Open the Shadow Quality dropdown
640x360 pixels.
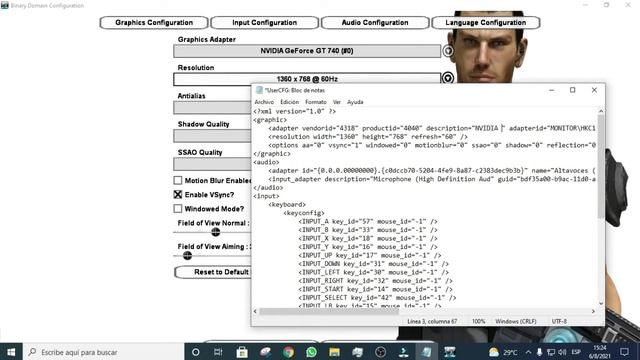click(x=212, y=136)
